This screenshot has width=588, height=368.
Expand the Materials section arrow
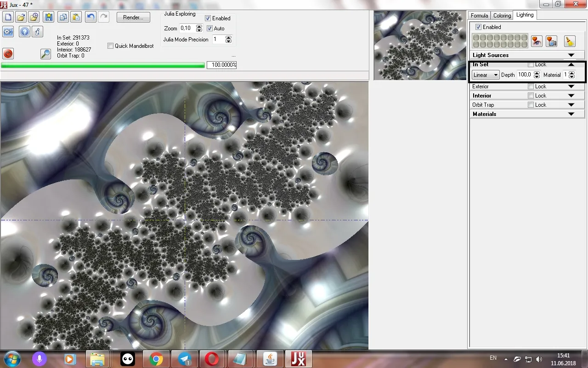pyautogui.click(x=571, y=114)
